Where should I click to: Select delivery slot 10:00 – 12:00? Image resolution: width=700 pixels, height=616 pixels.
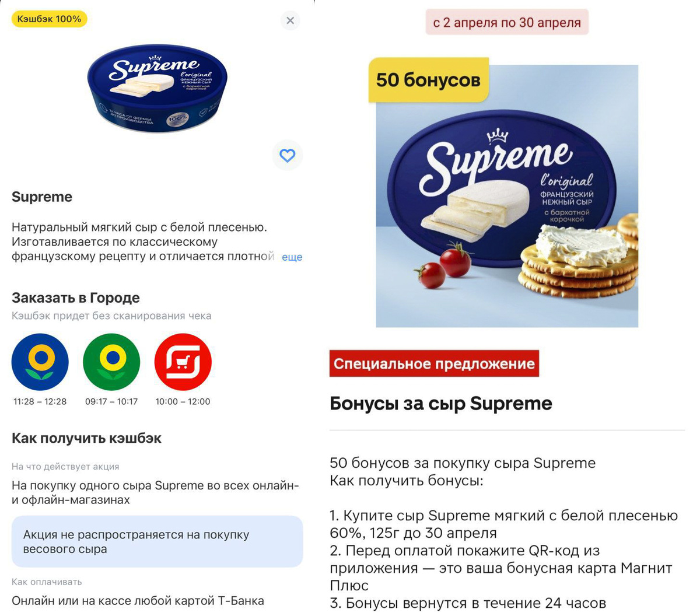[x=183, y=401]
